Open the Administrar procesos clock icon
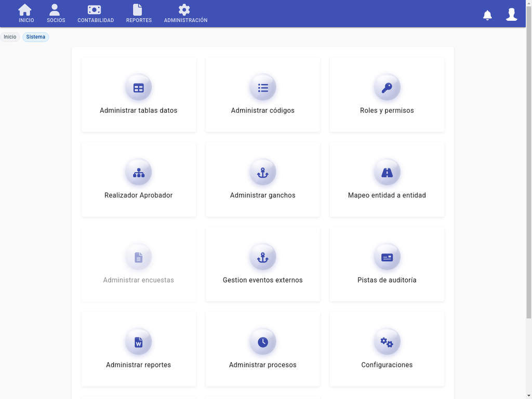532x399 pixels. point(263,342)
